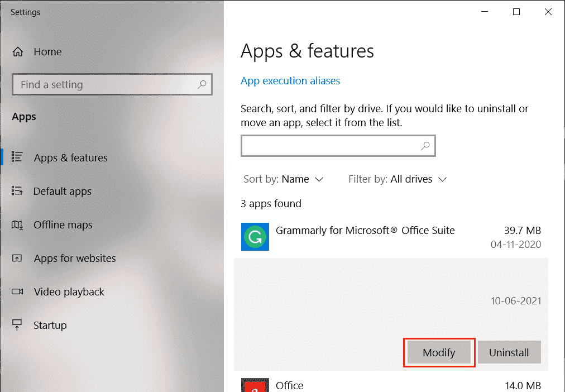Select the Apps & features sidebar icon
The image size is (565, 392).
point(16,157)
